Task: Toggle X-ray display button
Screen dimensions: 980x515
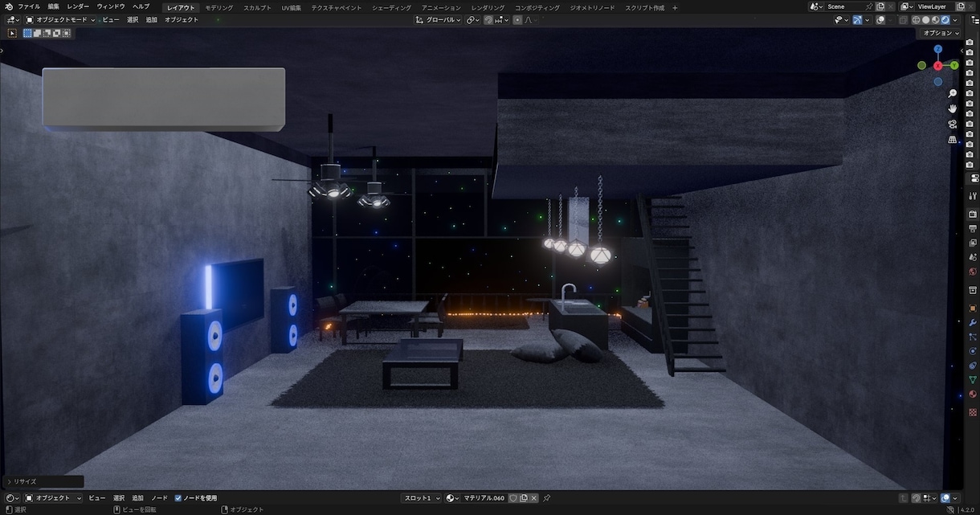Action: click(903, 20)
